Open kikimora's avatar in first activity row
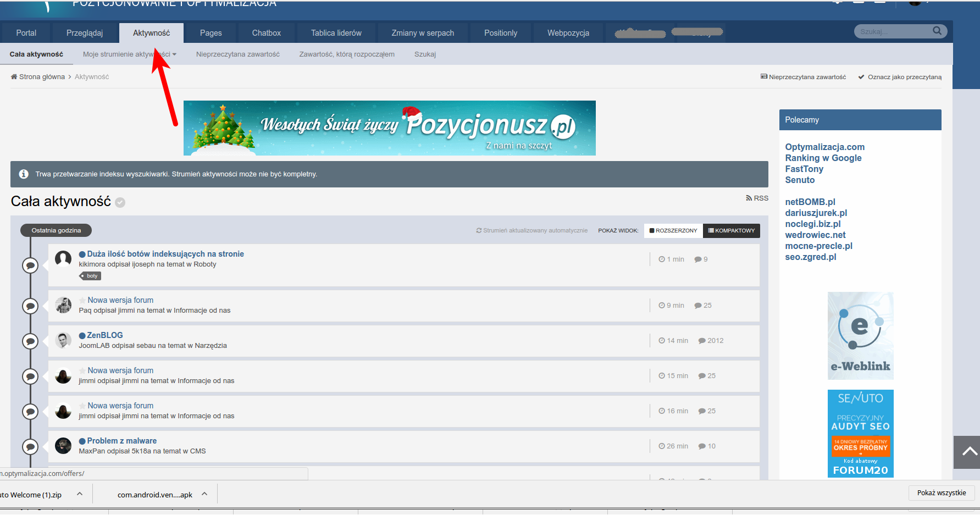Screen dimensions: 980x515 pyautogui.click(x=63, y=259)
